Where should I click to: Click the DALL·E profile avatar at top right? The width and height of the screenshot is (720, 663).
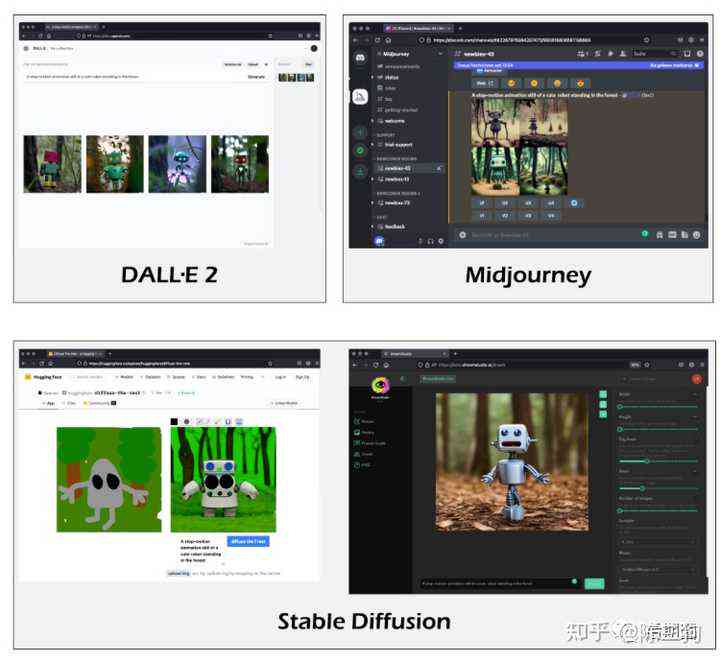click(314, 48)
